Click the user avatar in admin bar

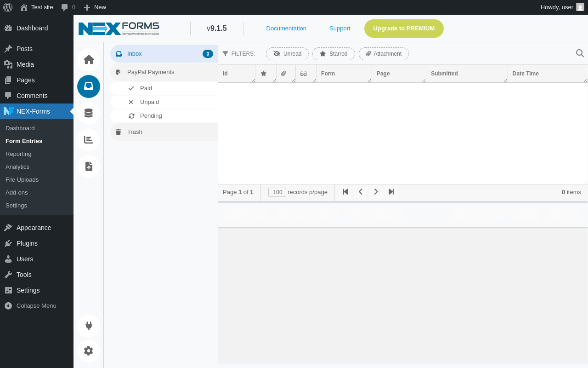(580, 7)
